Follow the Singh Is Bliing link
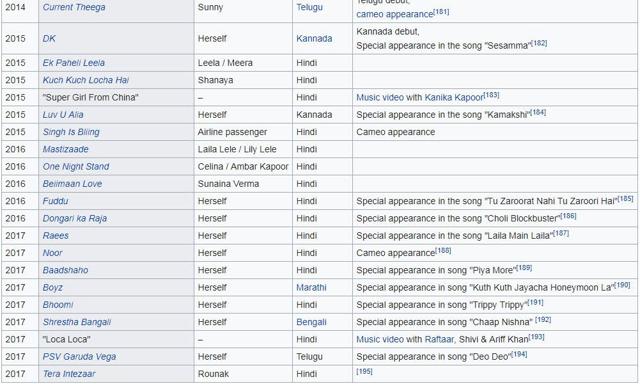The width and height of the screenshot is (640, 384). 71,132
